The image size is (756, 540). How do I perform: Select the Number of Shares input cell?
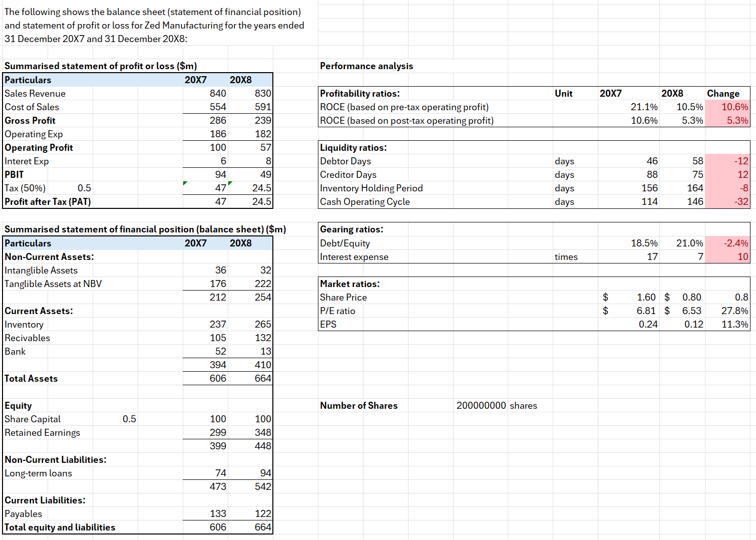click(x=481, y=405)
